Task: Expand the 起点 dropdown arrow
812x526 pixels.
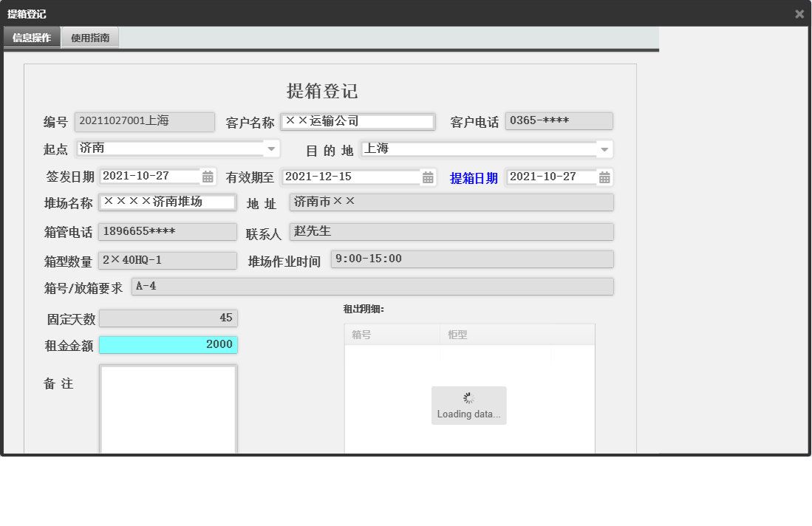Action: coord(272,148)
